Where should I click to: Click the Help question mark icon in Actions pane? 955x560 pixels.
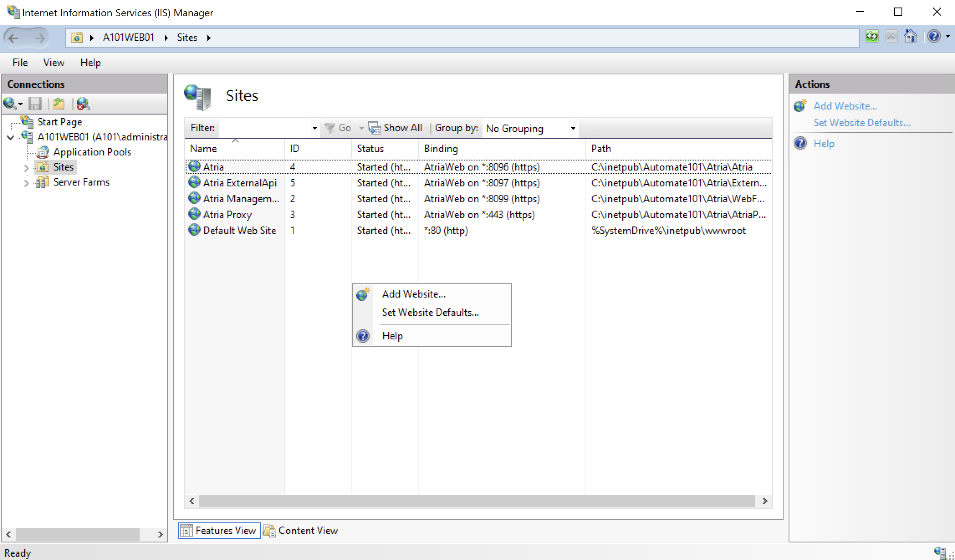pyautogui.click(x=800, y=143)
